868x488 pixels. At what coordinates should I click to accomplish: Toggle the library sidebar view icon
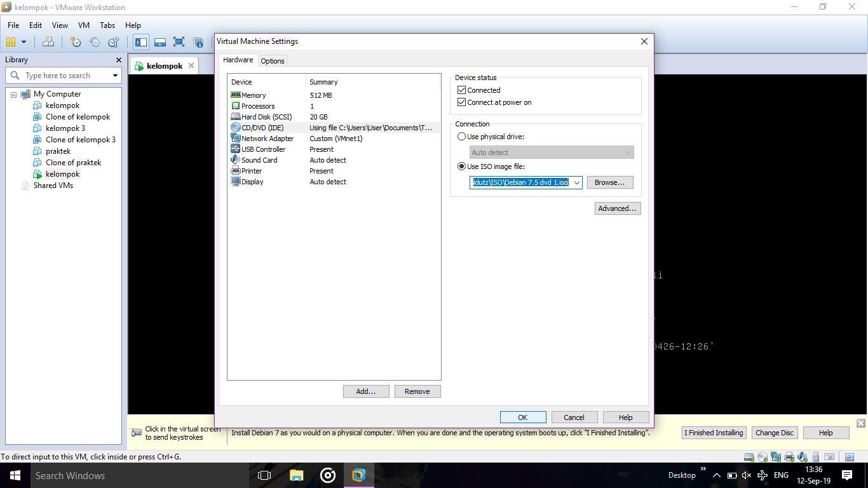tap(141, 42)
